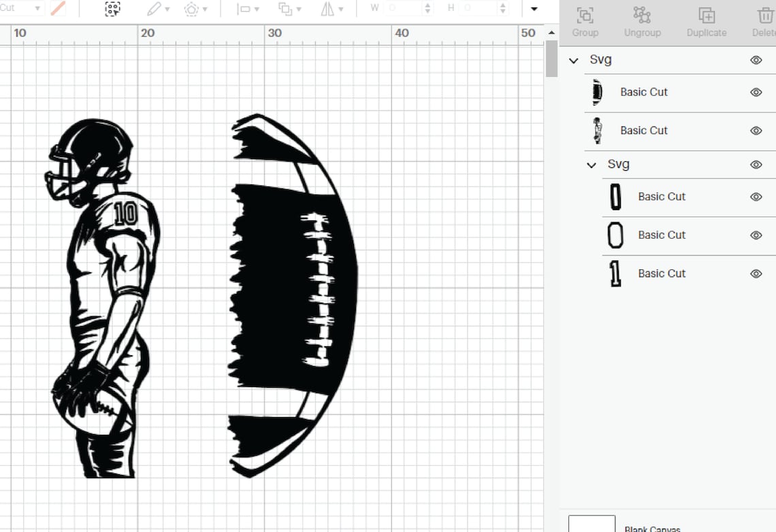Open the Offset tool icon
The height and width of the screenshot is (532, 776).
click(x=193, y=10)
